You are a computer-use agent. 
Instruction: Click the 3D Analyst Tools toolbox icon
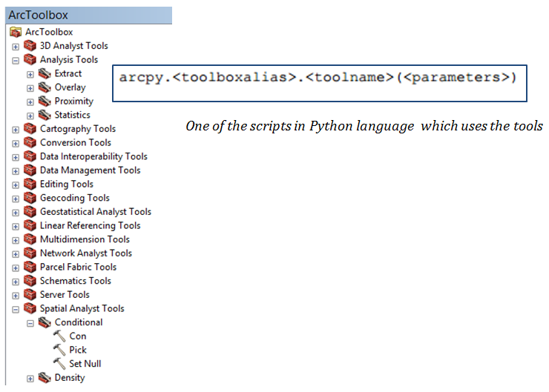pos(30,46)
